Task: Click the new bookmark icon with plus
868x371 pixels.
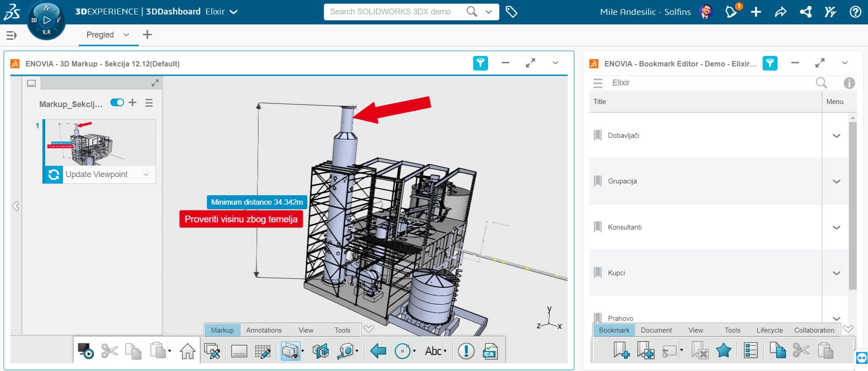Action: [x=621, y=351]
